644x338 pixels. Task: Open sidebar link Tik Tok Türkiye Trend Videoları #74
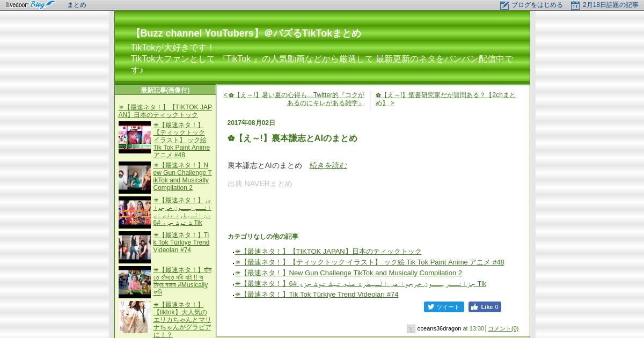coord(181,243)
